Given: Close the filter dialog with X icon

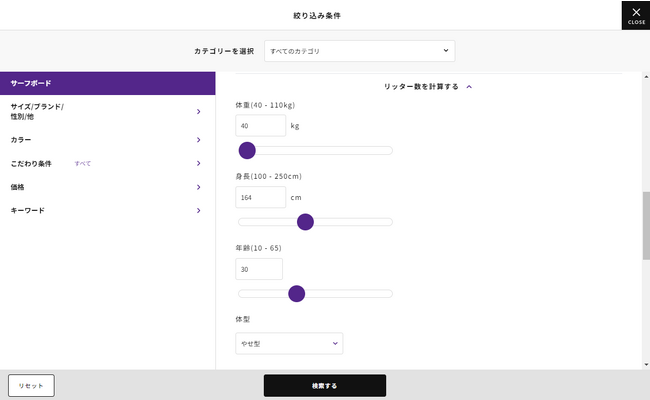Looking at the screenshot, I should [x=636, y=14].
